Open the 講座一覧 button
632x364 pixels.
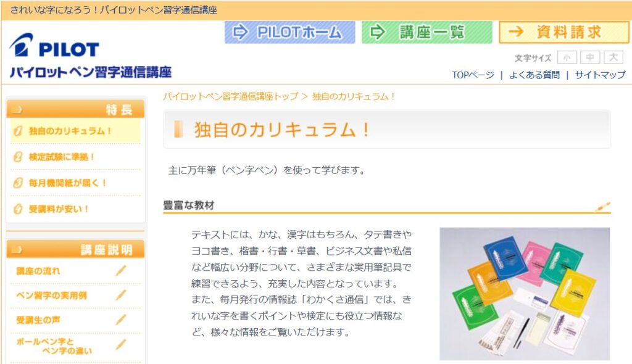click(427, 32)
